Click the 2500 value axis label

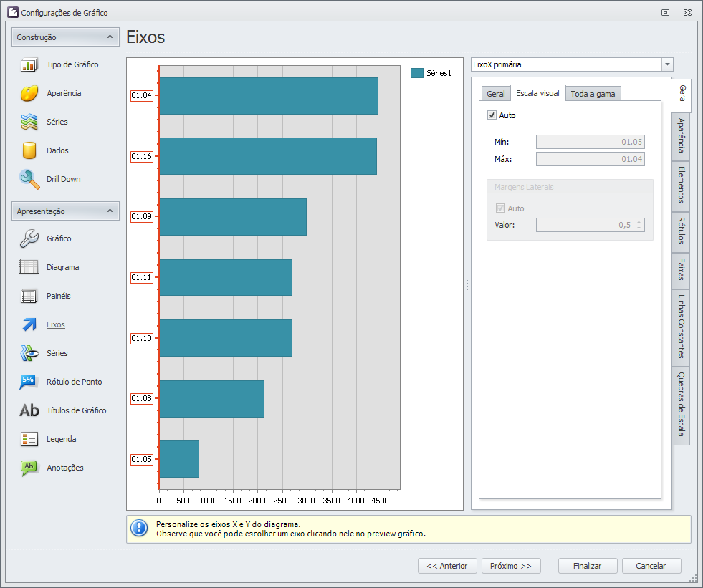coord(282,501)
